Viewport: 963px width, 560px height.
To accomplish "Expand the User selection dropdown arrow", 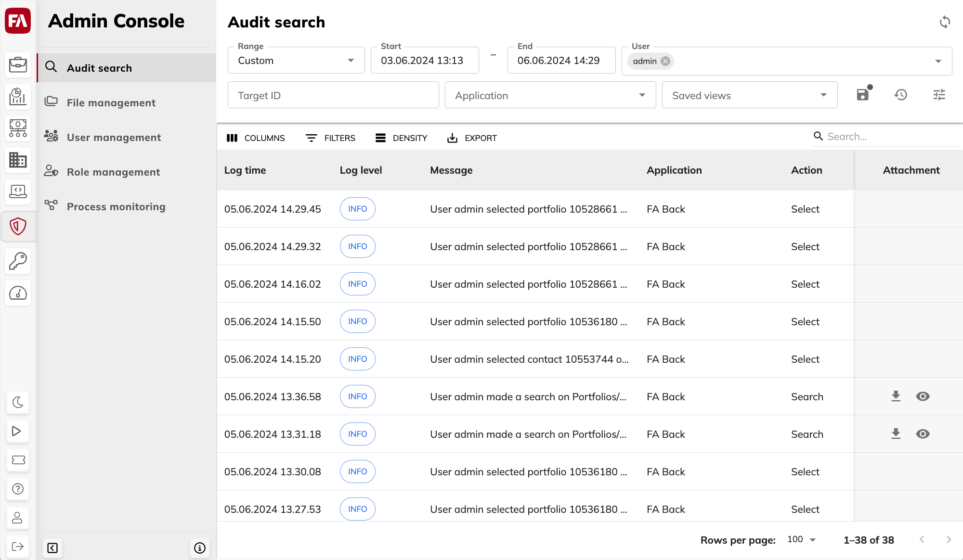I will point(938,61).
